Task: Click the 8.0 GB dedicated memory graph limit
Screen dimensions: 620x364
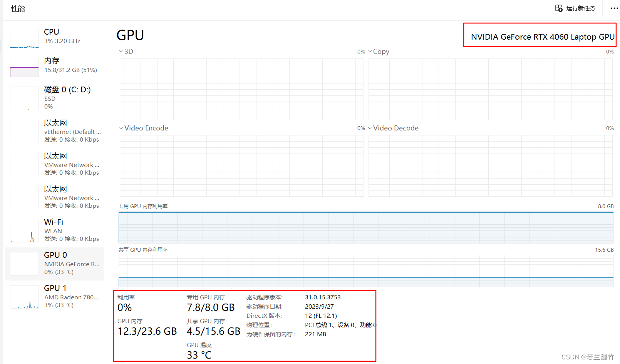Action: click(606, 206)
